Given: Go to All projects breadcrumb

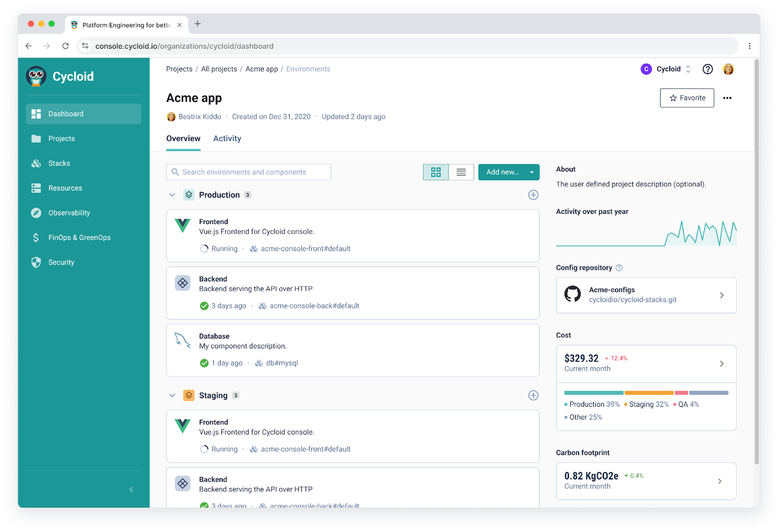Looking at the screenshot, I should click(219, 69).
